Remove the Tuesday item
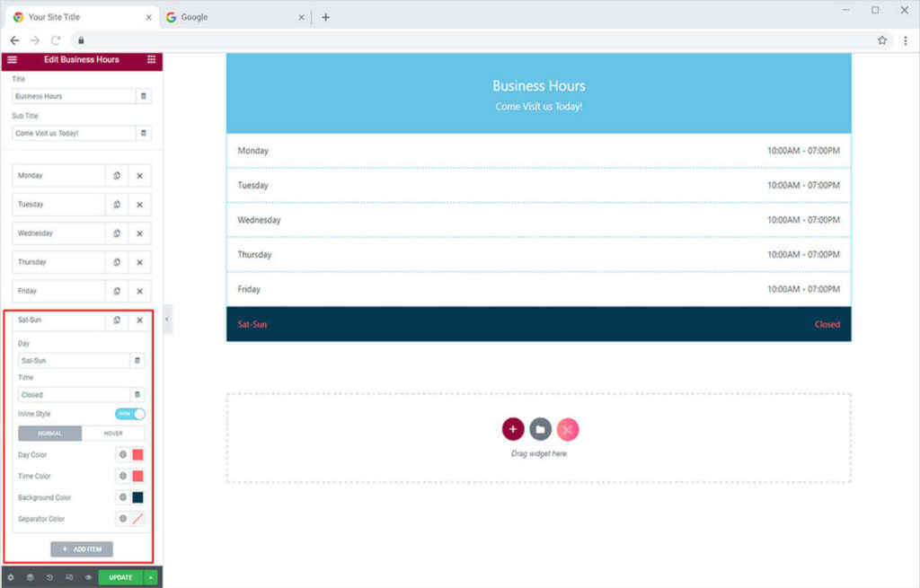 pyautogui.click(x=139, y=205)
